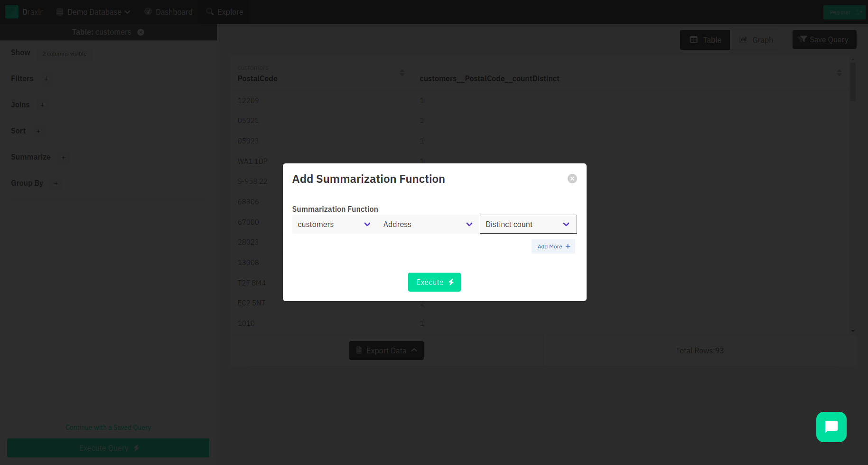Open Explore page

225,12
